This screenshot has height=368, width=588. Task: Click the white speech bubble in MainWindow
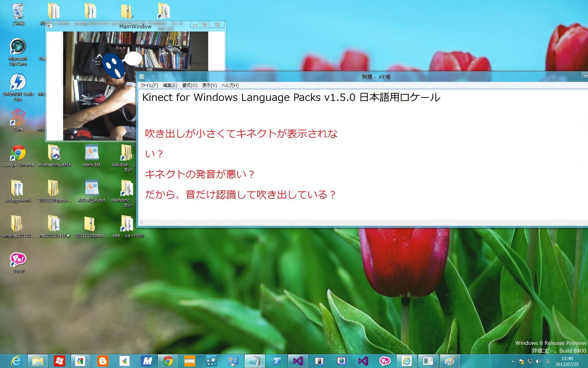(x=133, y=59)
